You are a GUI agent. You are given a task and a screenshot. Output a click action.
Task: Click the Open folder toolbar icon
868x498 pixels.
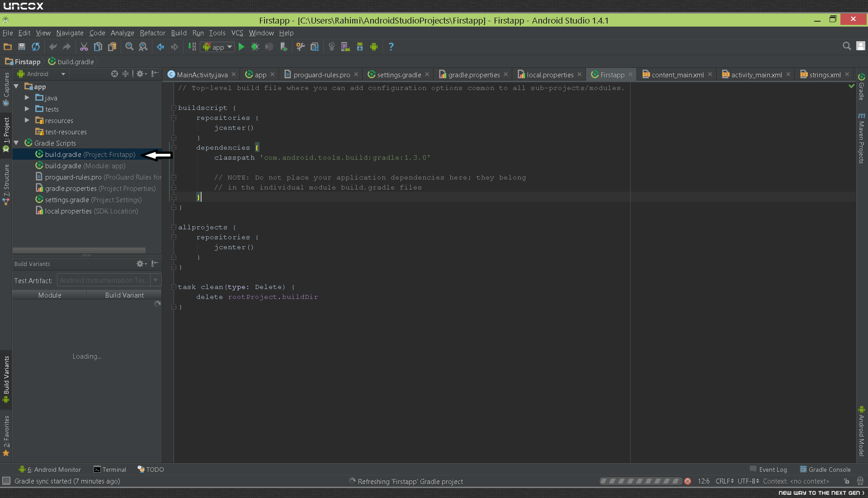(x=8, y=47)
